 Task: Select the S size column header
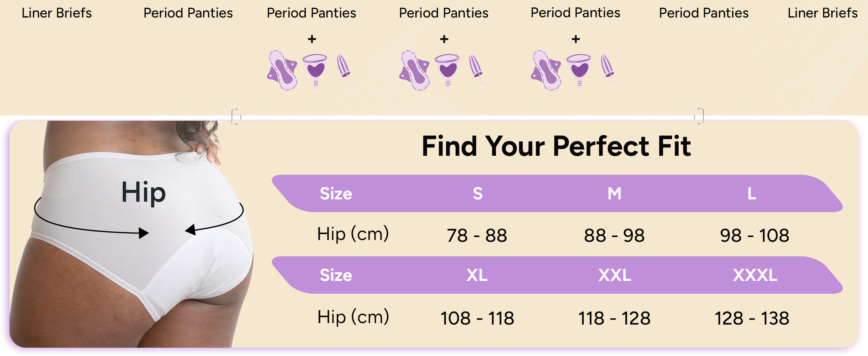click(478, 193)
